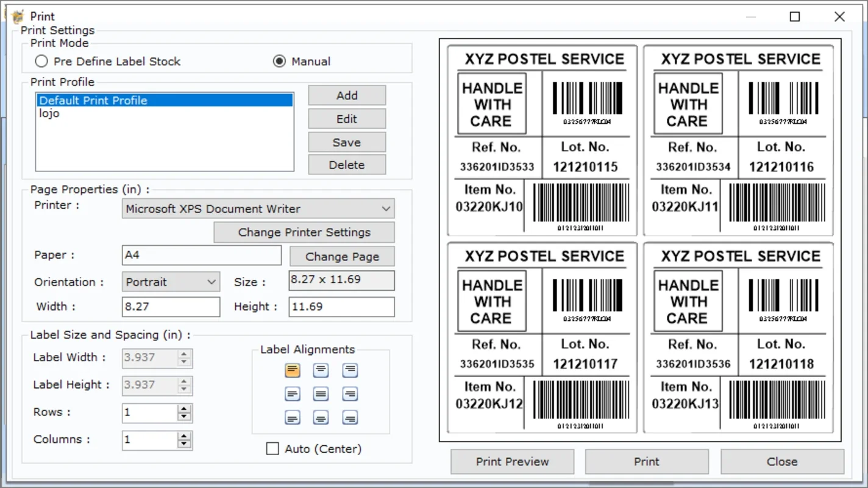Click the Label Width field 3.937
This screenshot has width=868, height=488.
(x=150, y=358)
